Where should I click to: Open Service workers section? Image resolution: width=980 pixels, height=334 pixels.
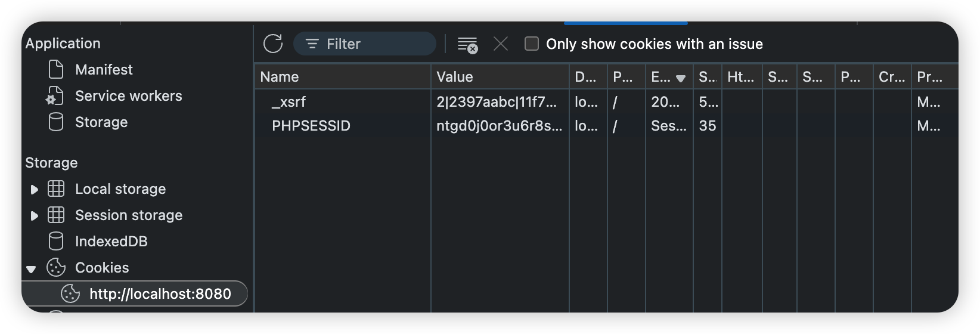(x=128, y=95)
